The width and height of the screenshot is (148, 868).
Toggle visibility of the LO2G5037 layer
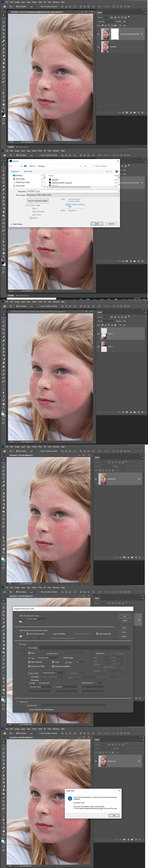click(98, 47)
